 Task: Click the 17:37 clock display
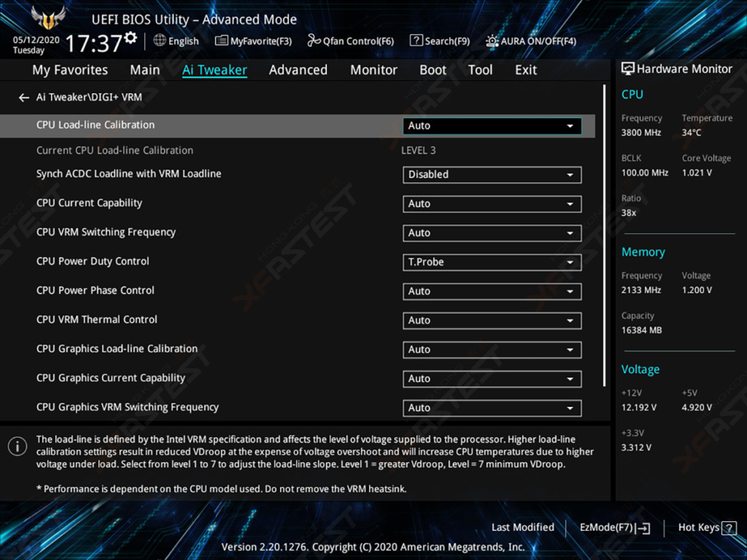click(93, 44)
